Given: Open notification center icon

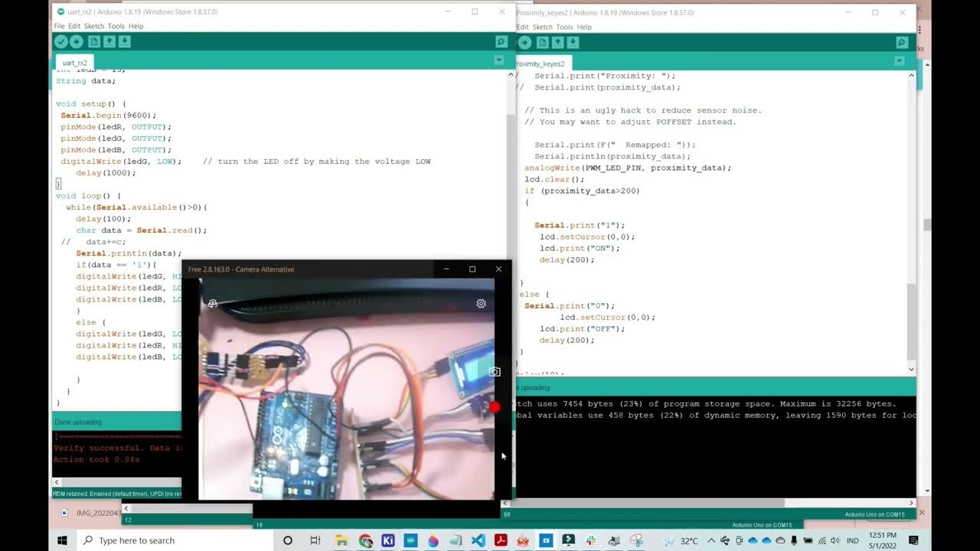Looking at the screenshot, I should tap(913, 540).
